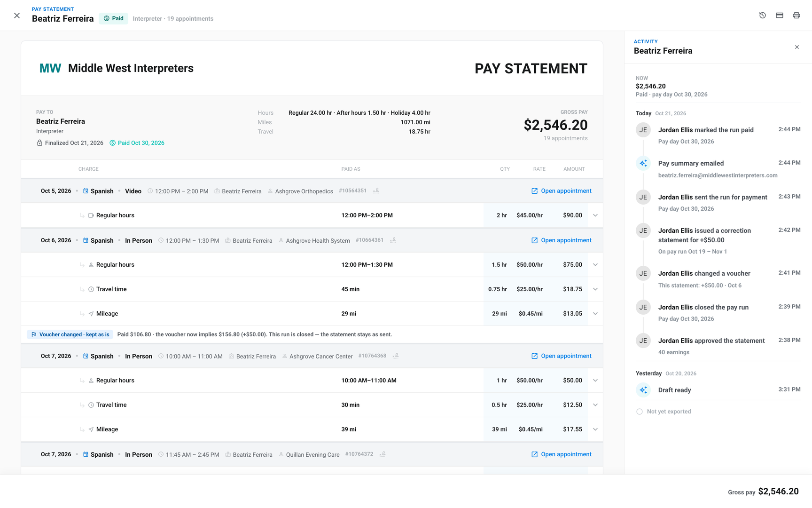Open appointment for Ashgrove Orthopedics
This screenshot has height=508, width=812.
pyautogui.click(x=561, y=191)
